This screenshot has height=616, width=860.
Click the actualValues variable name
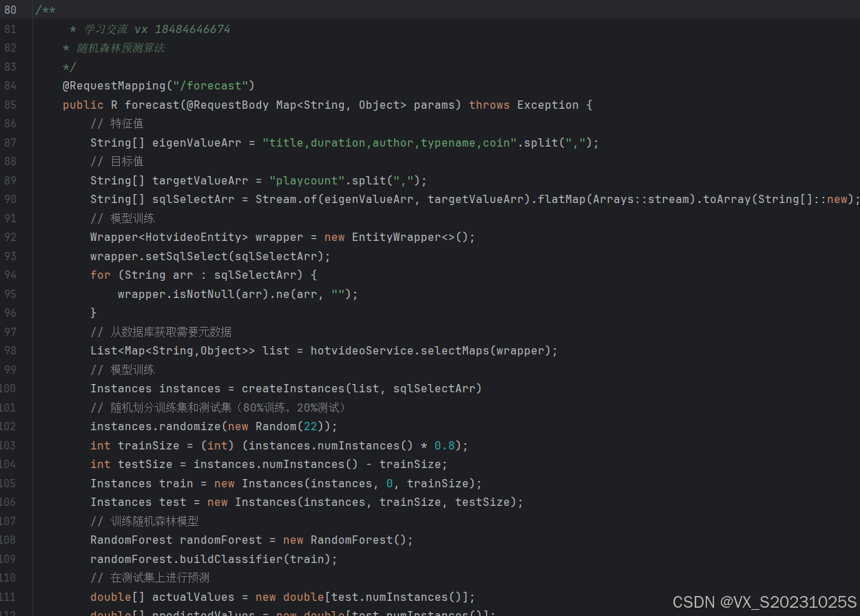(193, 597)
